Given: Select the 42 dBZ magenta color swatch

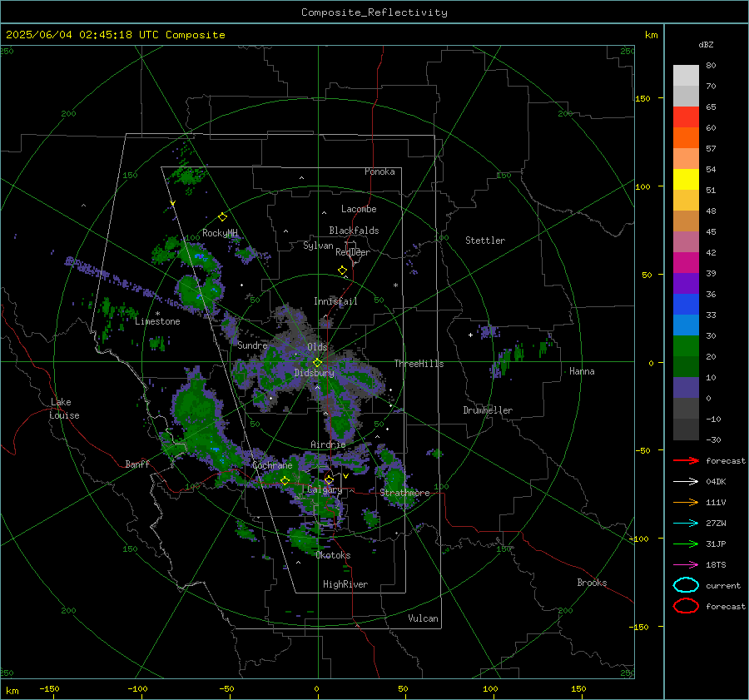Looking at the screenshot, I should tap(686, 262).
